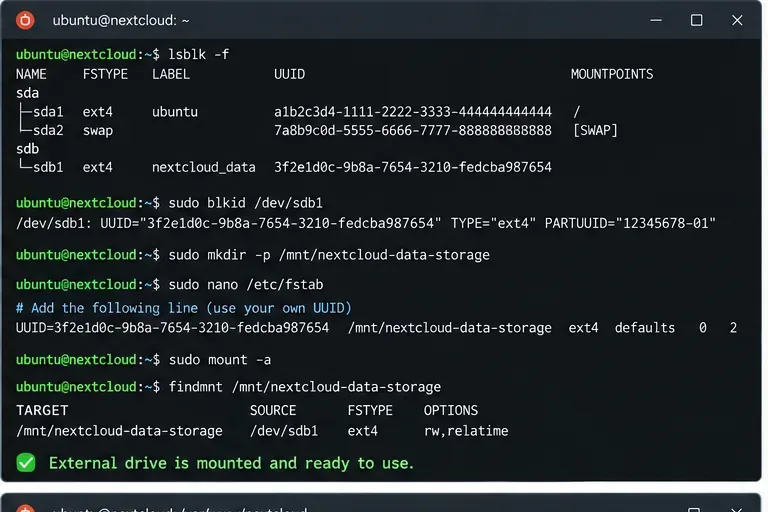Click the 'ubuntu' label value
The image size is (768, 512).
pyautogui.click(x=175, y=112)
